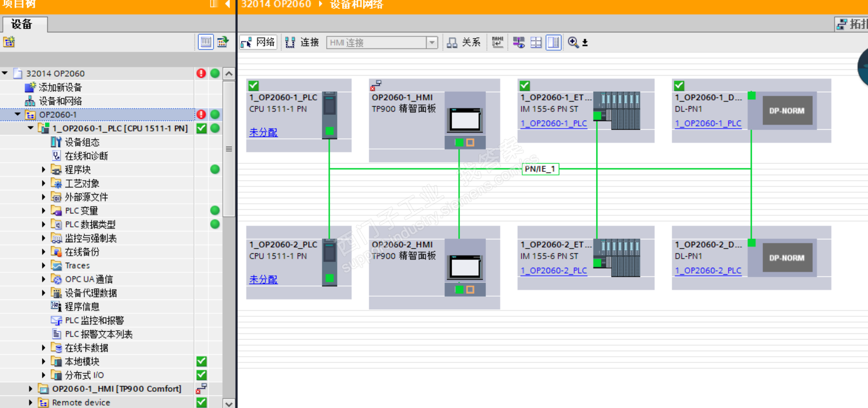Expand the 程序块 folder
This screenshot has height=408, width=868.
(x=44, y=170)
